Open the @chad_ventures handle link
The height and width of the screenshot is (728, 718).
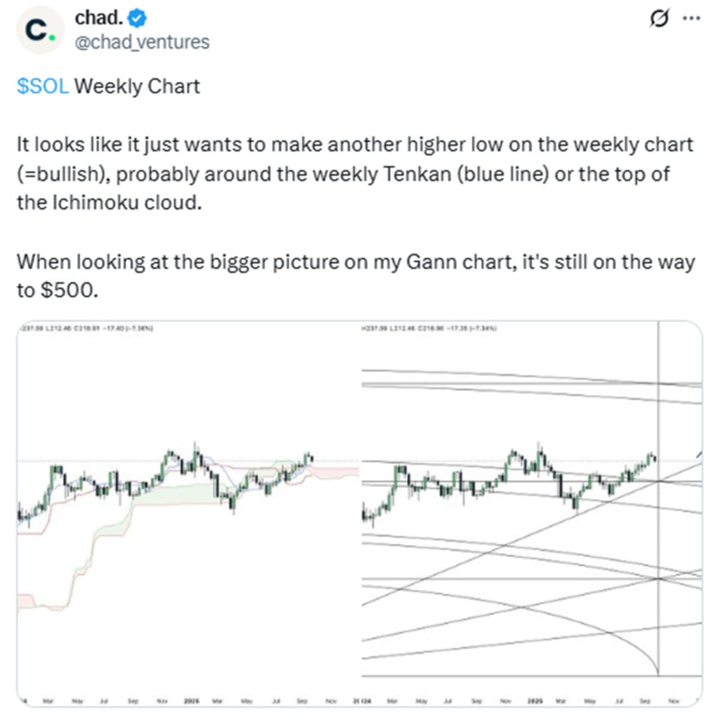tap(142, 42)
